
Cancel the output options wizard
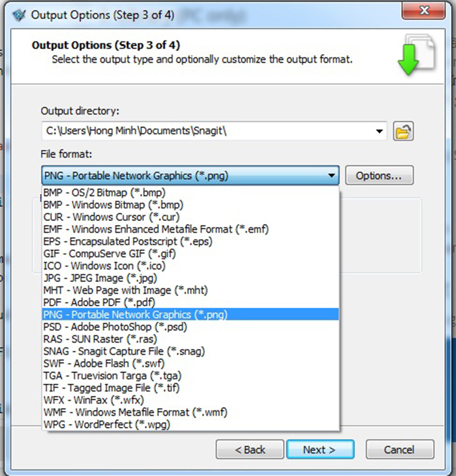click(399, 450)
